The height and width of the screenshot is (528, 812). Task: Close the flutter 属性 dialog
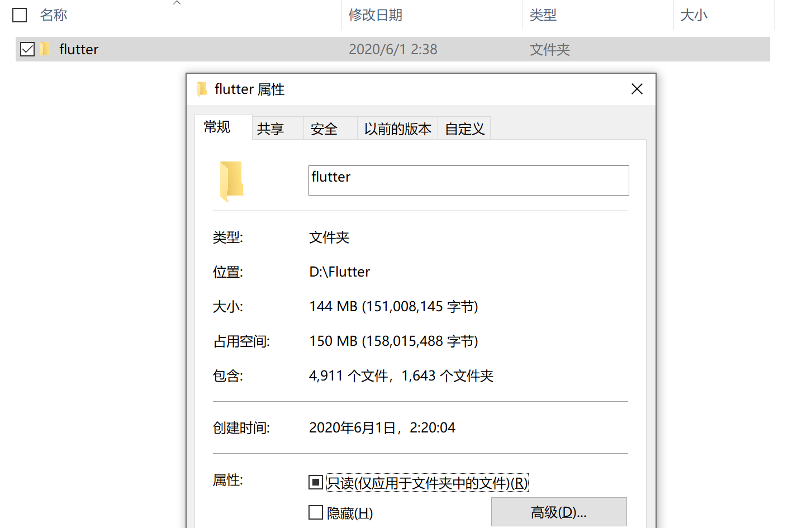click(637, 89)
